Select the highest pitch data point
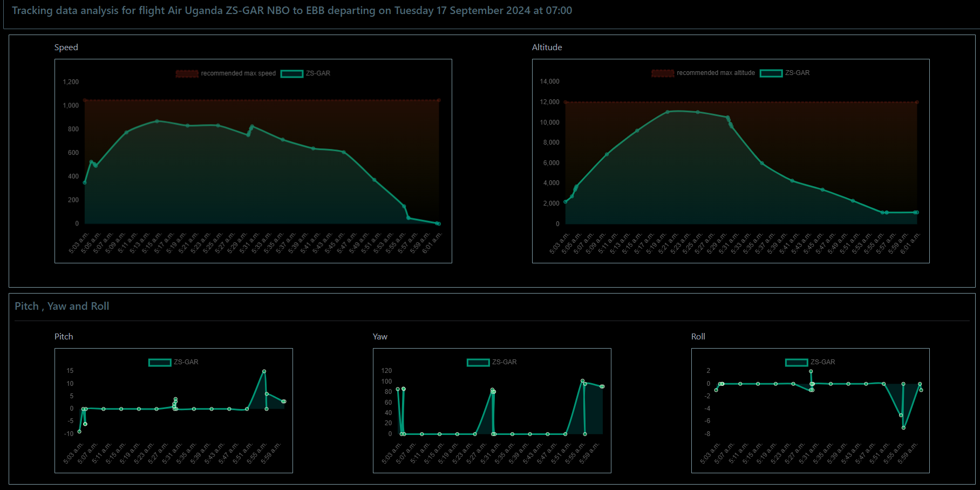 (x=264, y=371)
